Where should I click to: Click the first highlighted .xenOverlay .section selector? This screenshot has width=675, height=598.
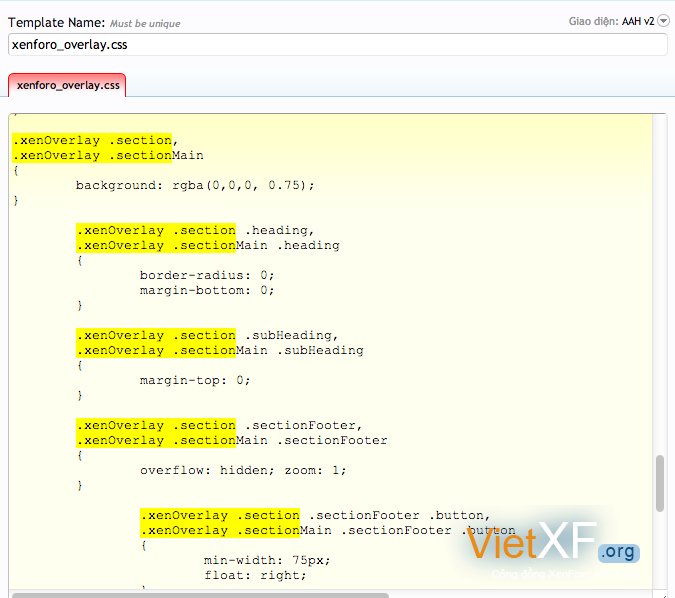(x=92, y=140)
